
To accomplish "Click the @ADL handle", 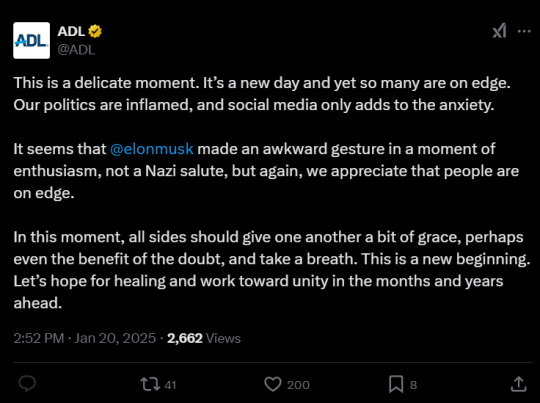I will coord(76,50).
